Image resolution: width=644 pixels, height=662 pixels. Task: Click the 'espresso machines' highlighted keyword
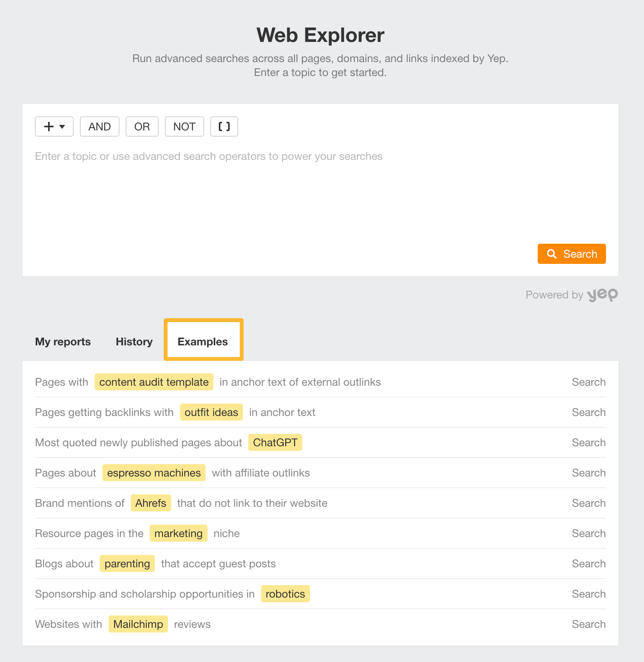point(154,473)
